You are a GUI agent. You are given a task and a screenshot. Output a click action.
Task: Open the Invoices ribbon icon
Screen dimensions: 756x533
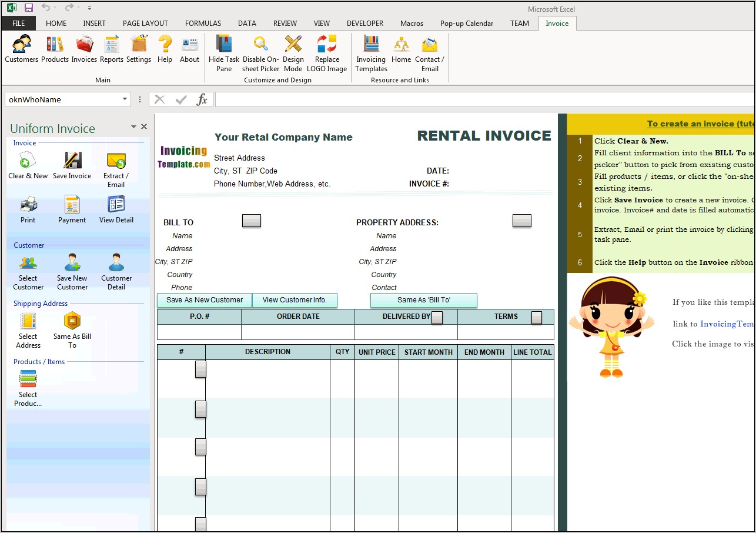[84, 49]
